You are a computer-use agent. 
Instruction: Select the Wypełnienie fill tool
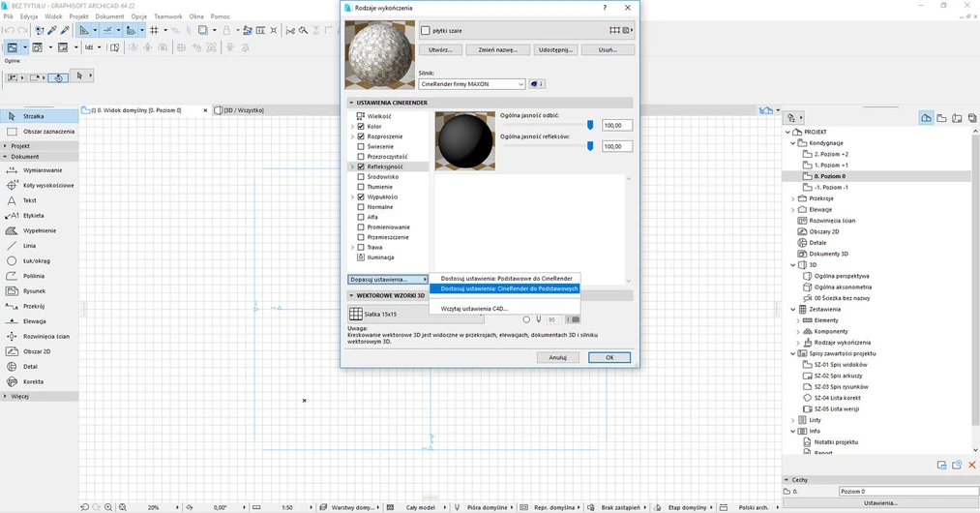pyautogui.click(x=39, y=230)
